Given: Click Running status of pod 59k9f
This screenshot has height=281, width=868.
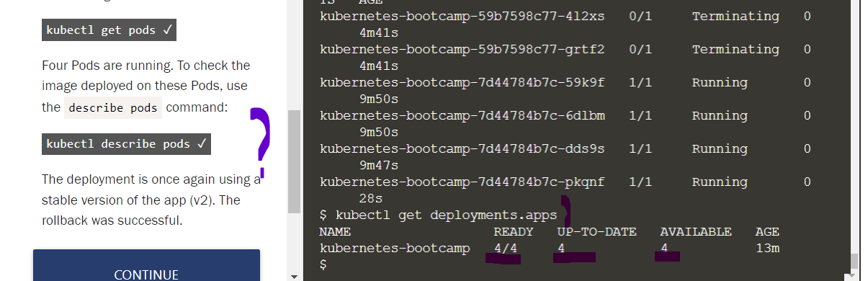Looking at the screenshot, I should click(720, 82).
